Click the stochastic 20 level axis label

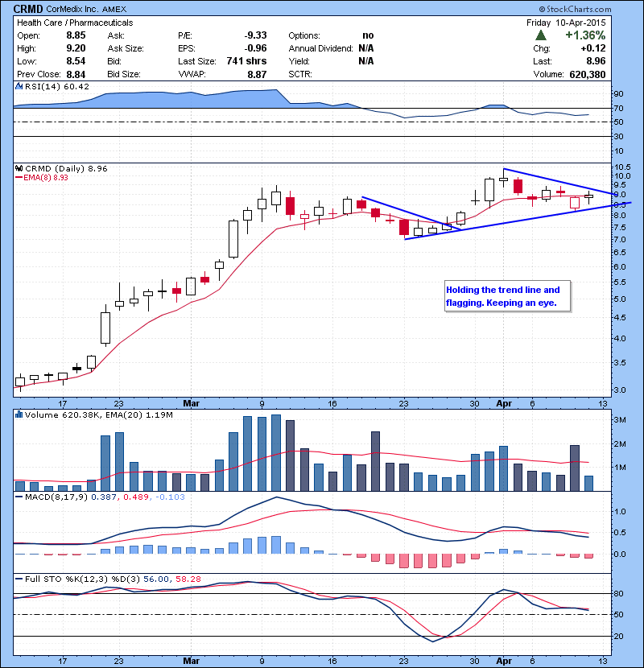(618, 636)
